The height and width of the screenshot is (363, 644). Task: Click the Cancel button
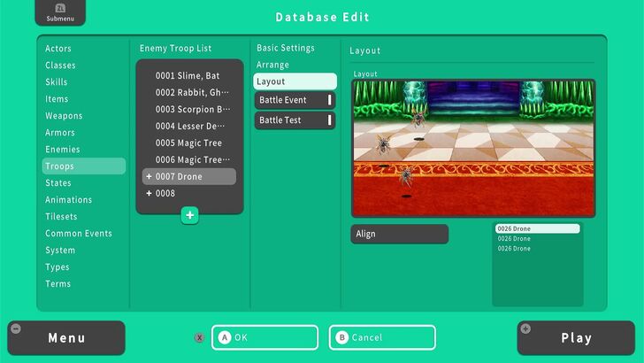click(x=382, y=337)
